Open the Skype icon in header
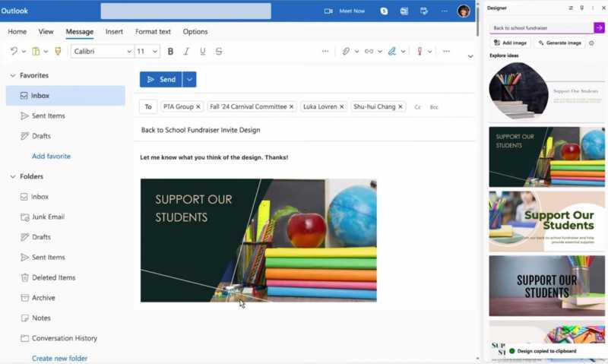The height and width of the screenshot is (364, 608). pos(384,11)
